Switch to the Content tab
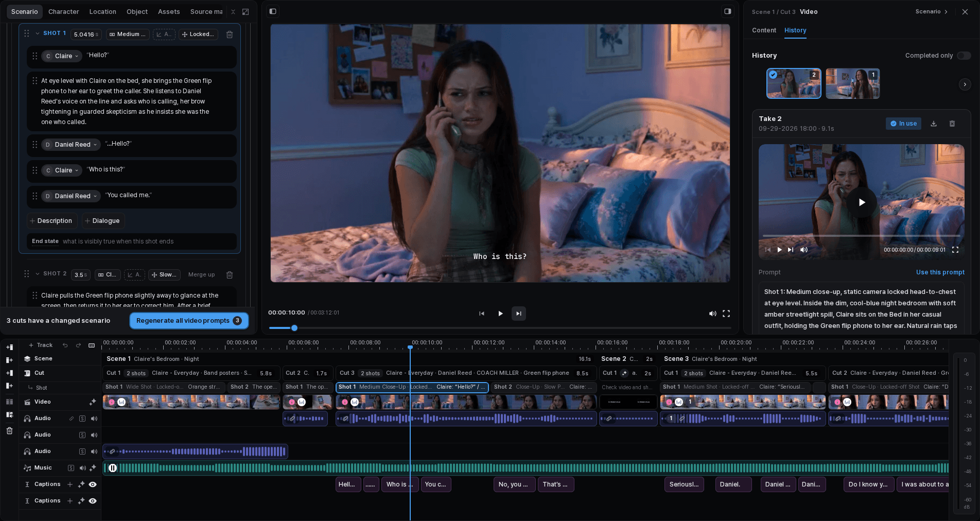 click(764, 30)
